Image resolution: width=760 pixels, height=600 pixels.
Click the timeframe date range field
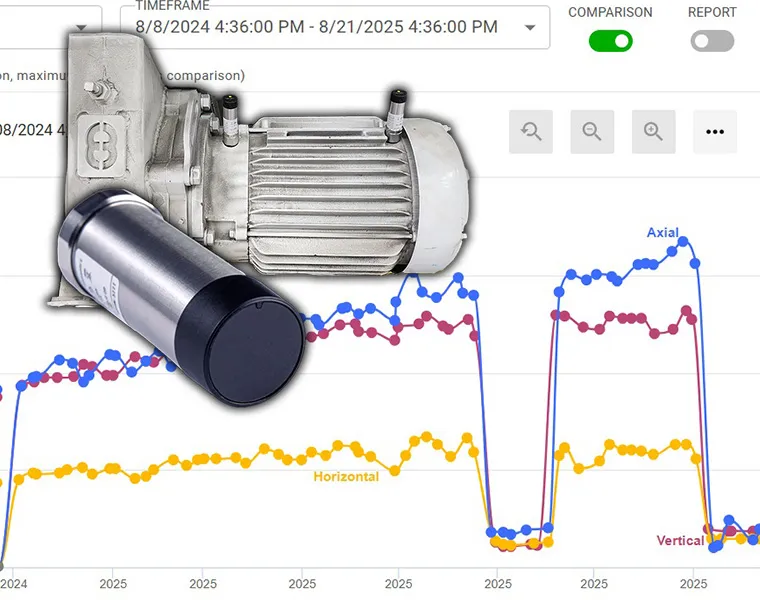click(335, 28)
